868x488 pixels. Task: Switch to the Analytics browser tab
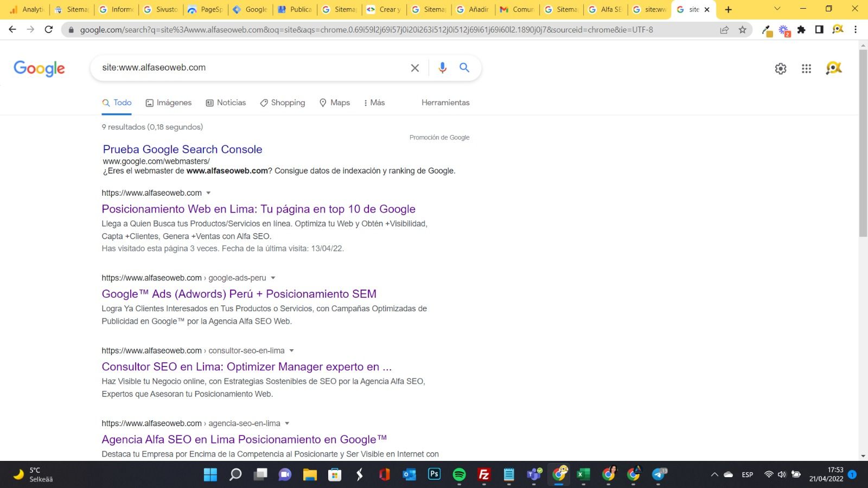pos(26,10)
